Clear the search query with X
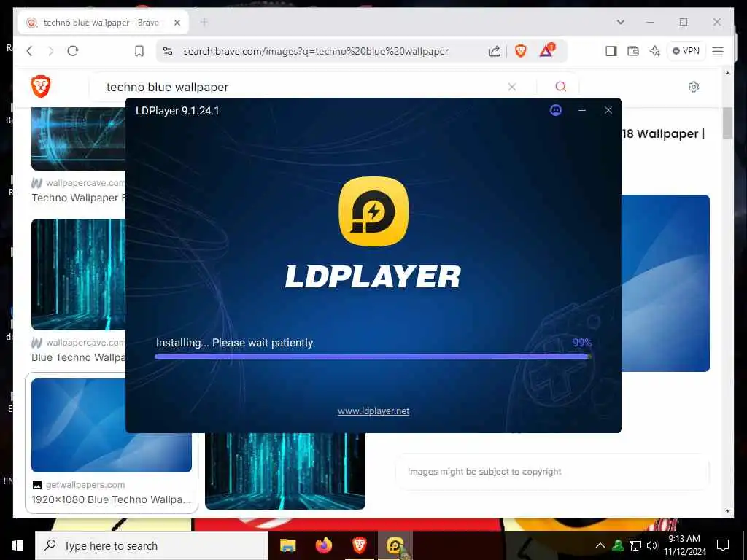The height and width of the screenshot is (560, 747). click(x=511, y=87)
